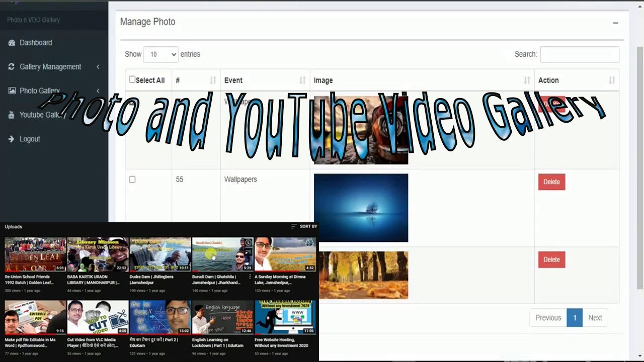Go to page 1
The image size is (644, 362).
click(575, 318)
